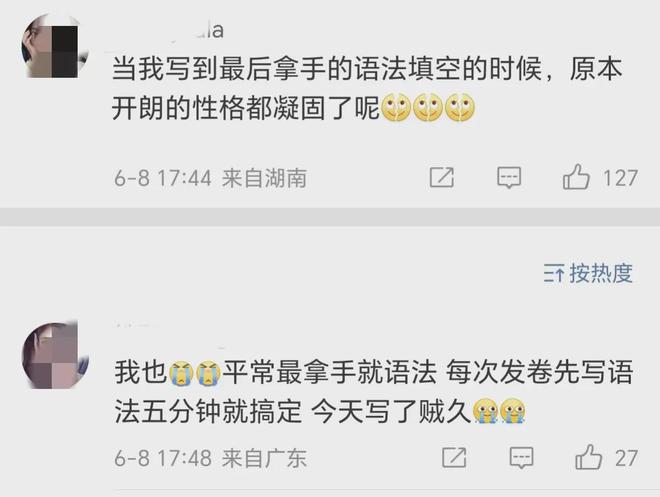Like the comment with 127 likes

576,177
